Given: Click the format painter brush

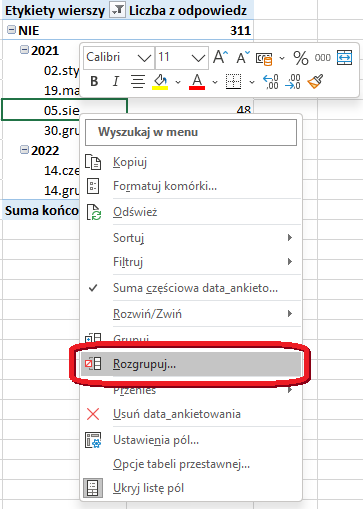Looking at the screenshot, I should [315, 81].
